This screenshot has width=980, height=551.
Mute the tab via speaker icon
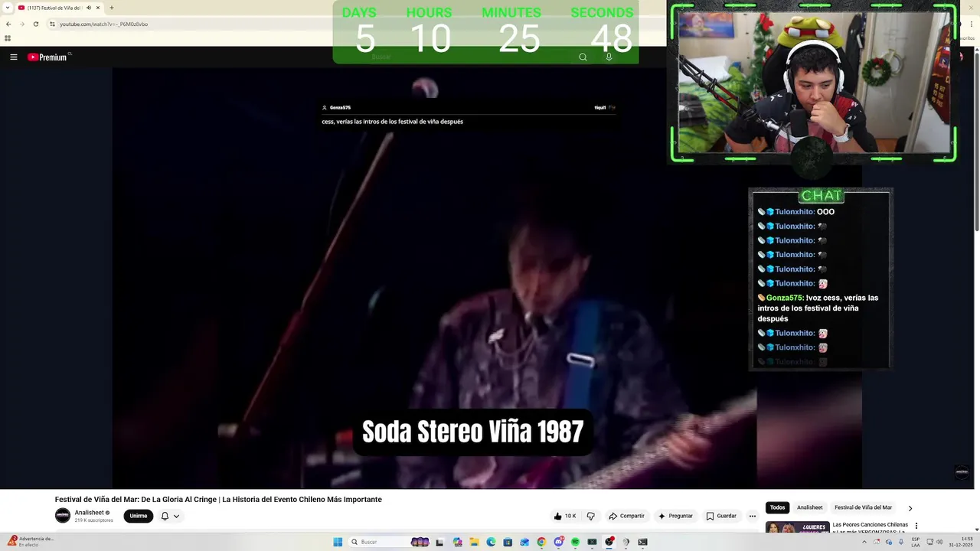[89, 8]
